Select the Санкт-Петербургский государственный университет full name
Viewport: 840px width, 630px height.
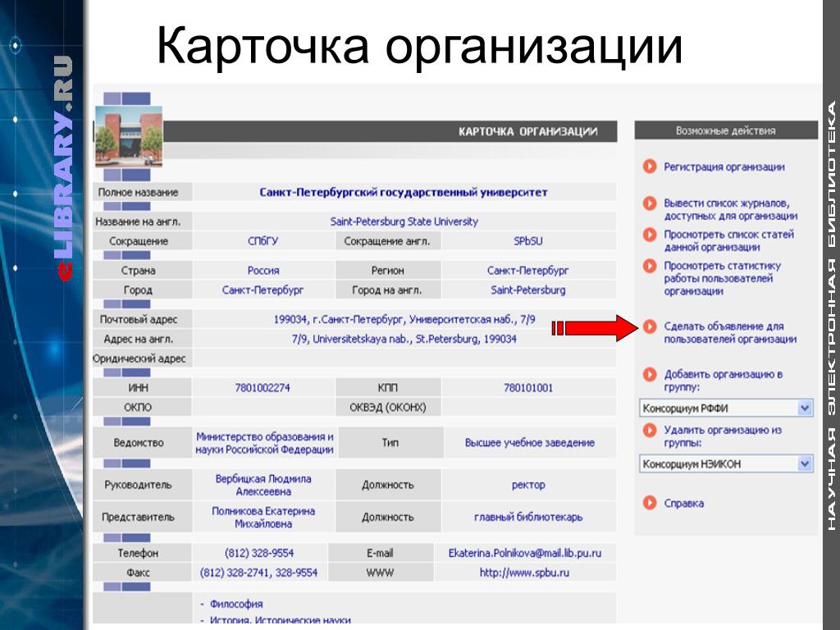tap(404, 192)
